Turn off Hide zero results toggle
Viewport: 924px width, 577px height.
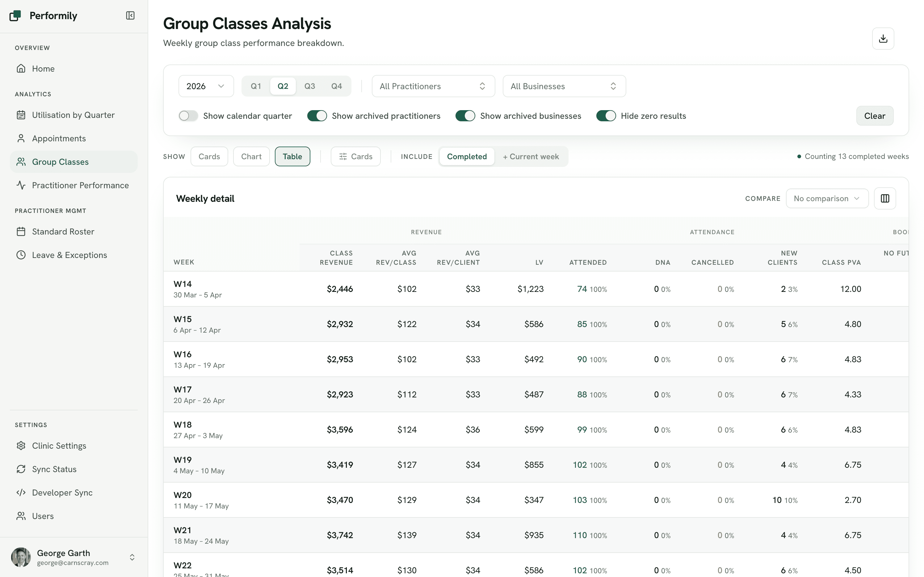pyautogui.click(x=606, y=116)
